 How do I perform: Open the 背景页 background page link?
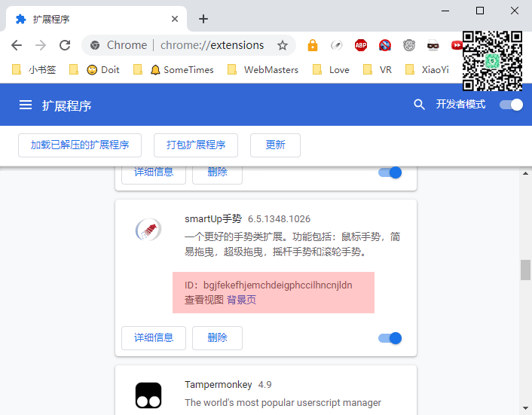pos(242,300)
